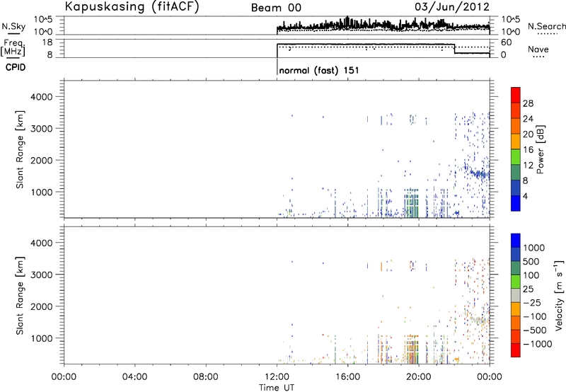Click the 20:00 time tick label
Viewport: 566px width, 392px height.
point(419,377)
